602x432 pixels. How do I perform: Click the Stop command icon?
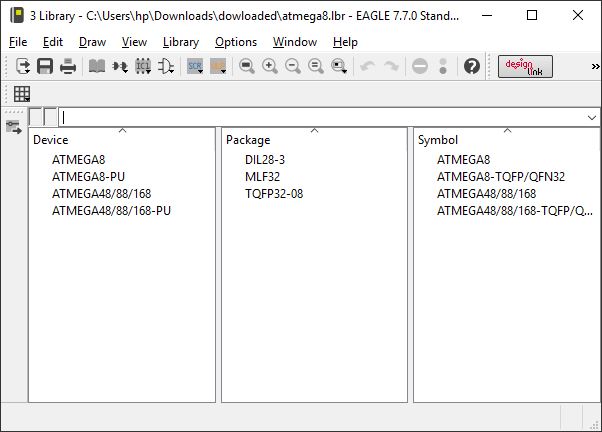pos(420,66)
